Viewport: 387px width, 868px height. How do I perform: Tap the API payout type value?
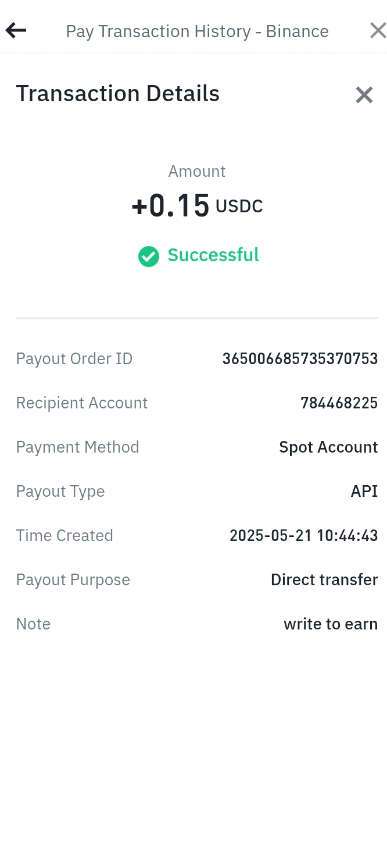click(x=364, y=491)
